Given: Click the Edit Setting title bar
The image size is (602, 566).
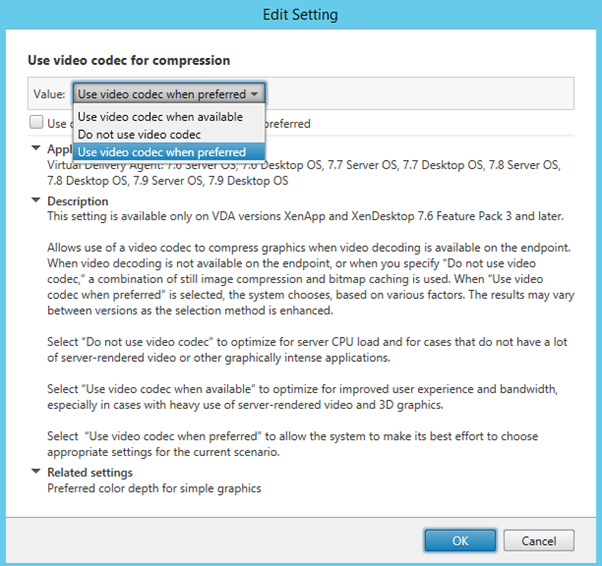Looking at the screenshot, I should (300, 15).
